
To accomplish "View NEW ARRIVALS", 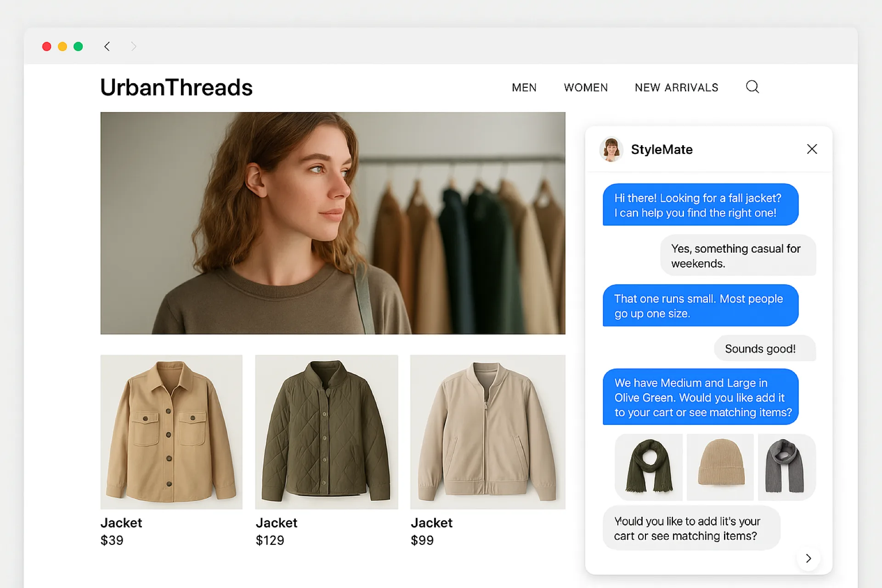I will click(676, 87).
